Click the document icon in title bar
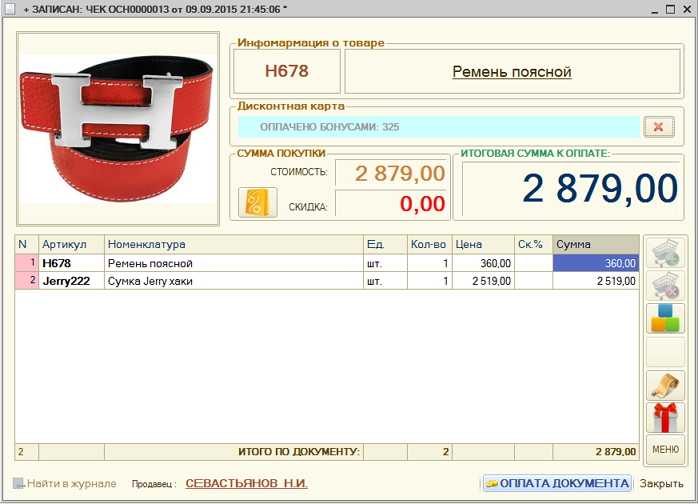Image resolution: width=698 pixels, height=504 pixels. click(8, 8)
